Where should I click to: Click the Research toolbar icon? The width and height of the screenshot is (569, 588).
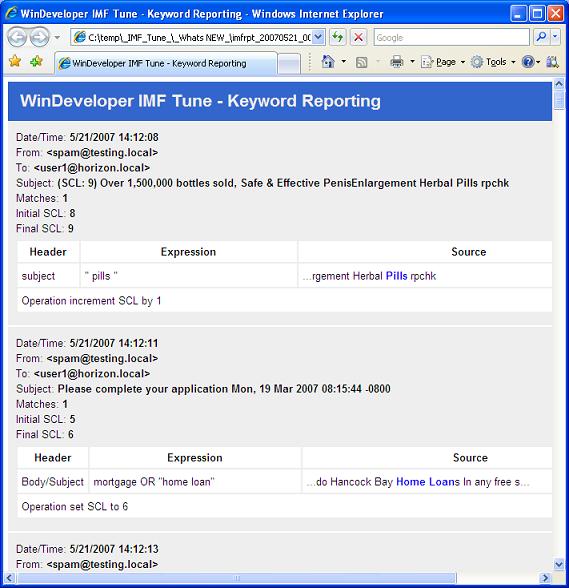552,62
